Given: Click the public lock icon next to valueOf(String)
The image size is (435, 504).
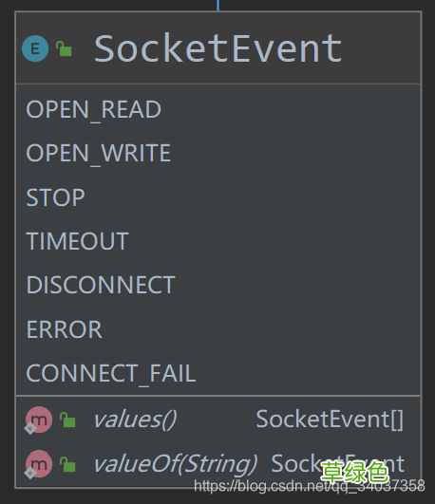Looking at the screenshot, I should click(67, 464).
